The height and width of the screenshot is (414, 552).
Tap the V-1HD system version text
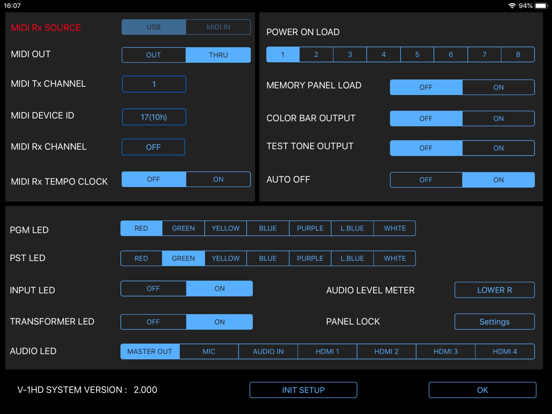tap(87, 390)
